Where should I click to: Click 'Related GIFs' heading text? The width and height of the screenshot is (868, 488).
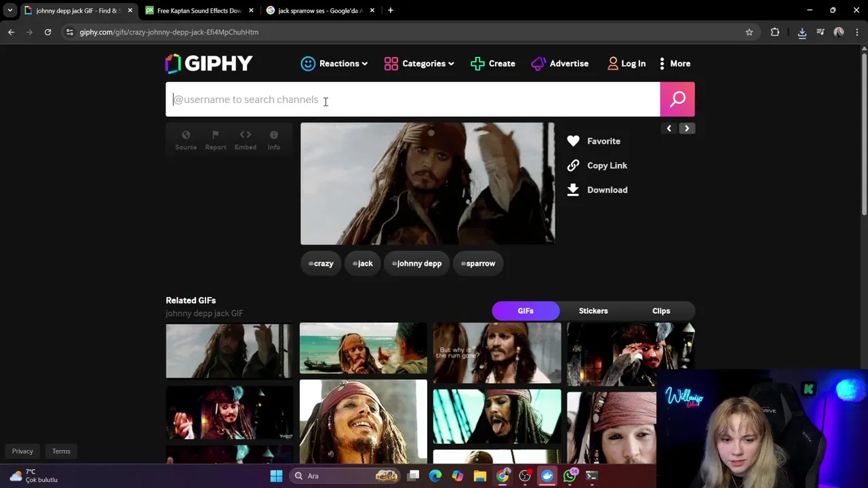tap(191, 300)
